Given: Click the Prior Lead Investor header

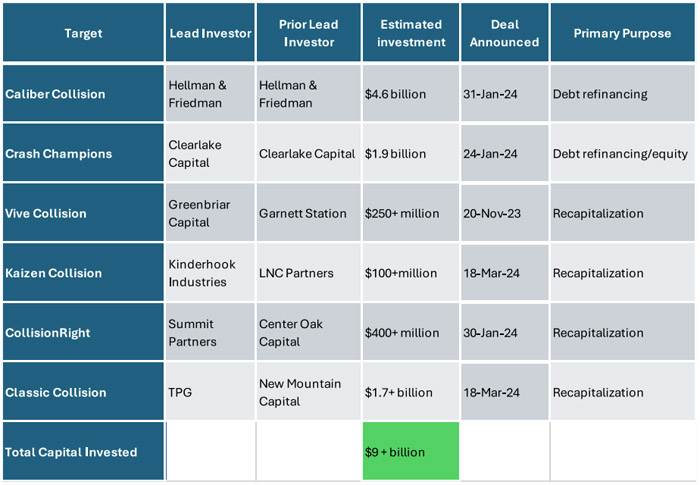Looking at the screenshot, I should tap(308, 33).
